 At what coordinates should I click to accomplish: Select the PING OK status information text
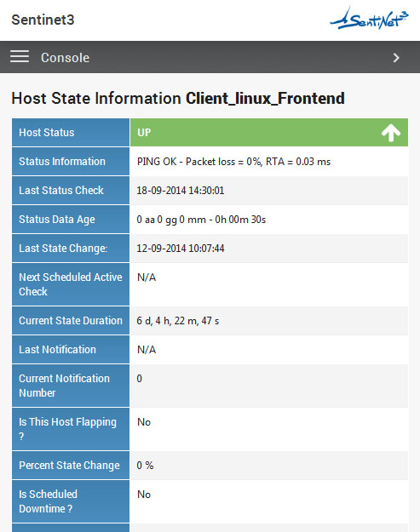(233, 162)
